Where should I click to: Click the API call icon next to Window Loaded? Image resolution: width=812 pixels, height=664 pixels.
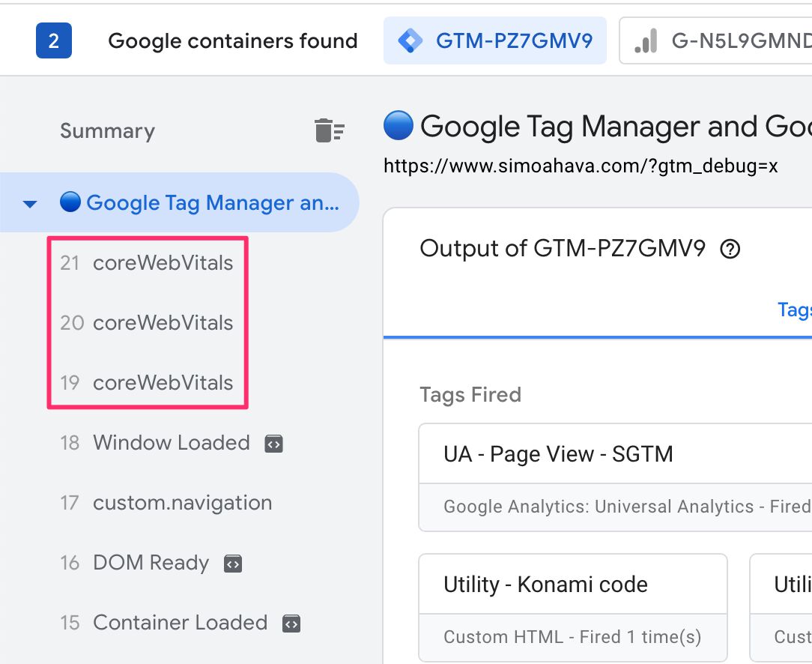click(x=274, y=444)
